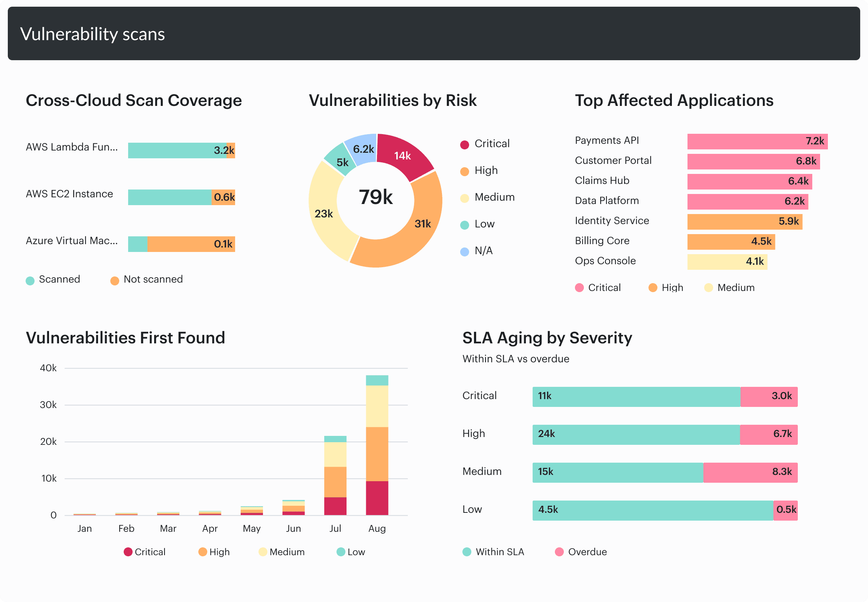Toggle Medium legend under Top Affected Applications
Viewport: 868px width, 602px height.
tap(729, 288)
